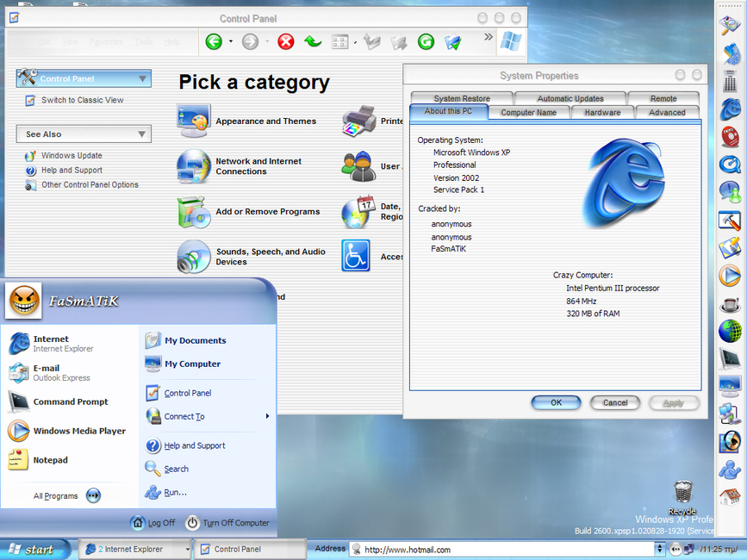Select the Control Panel taskbar button
The width and height of the screenshot is (747, 560).
(x=250, y=549)
